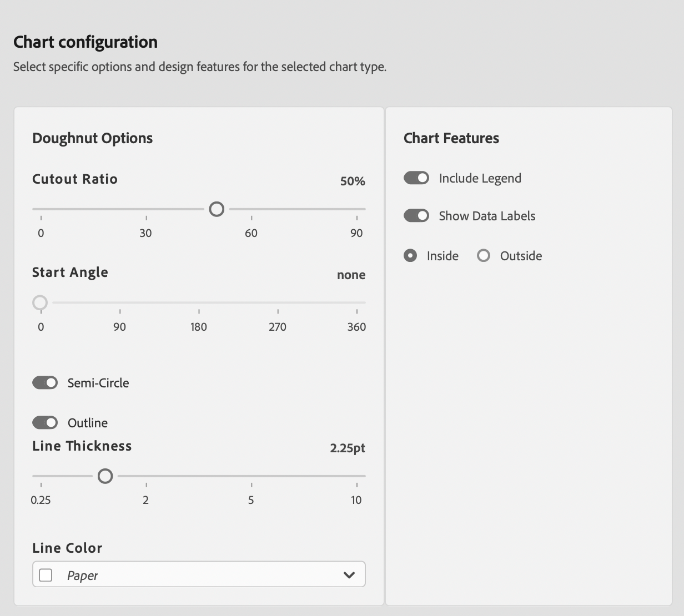Viewport: 684px width, 616px height.
Task: Disable the Include Legend switch
Action: tap(416, 178)
